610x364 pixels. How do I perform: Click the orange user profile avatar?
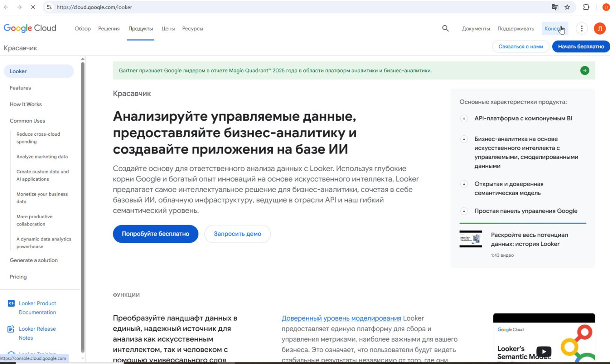[599, 28]
